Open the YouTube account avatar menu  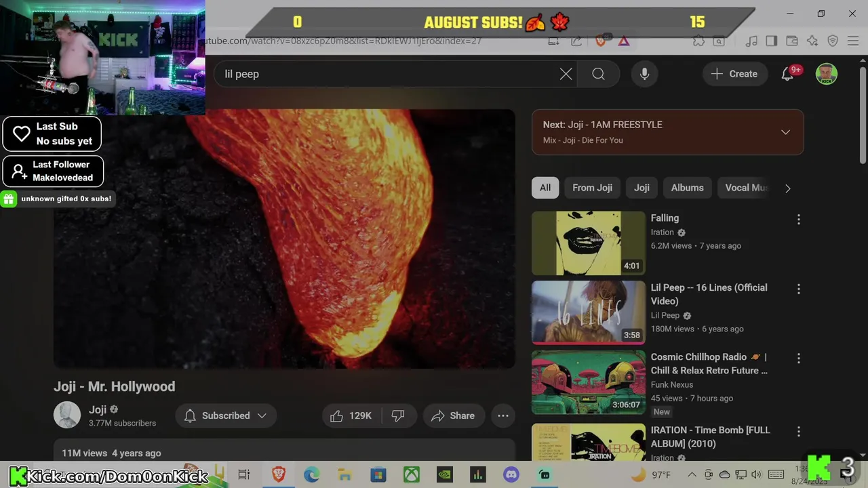[x=826, y=74]
